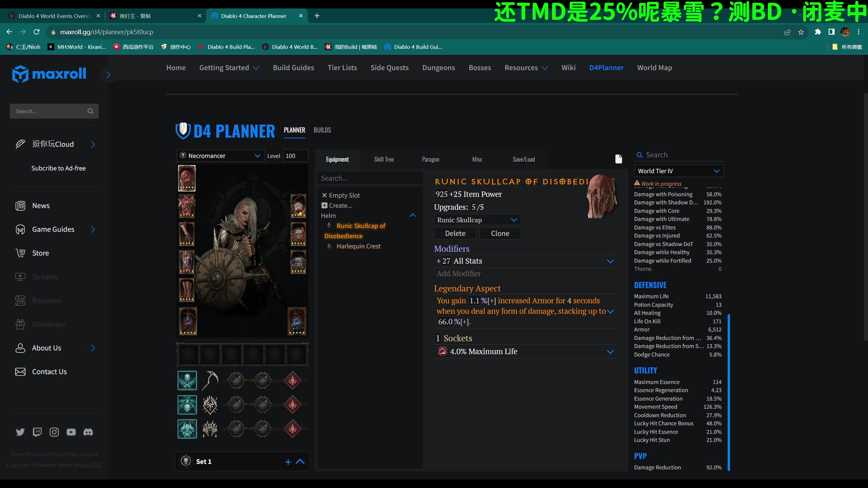This screenshot has width=868, height=488.
Task: Click the D4 Planner shield logo
Action: (x=183, y=130)
